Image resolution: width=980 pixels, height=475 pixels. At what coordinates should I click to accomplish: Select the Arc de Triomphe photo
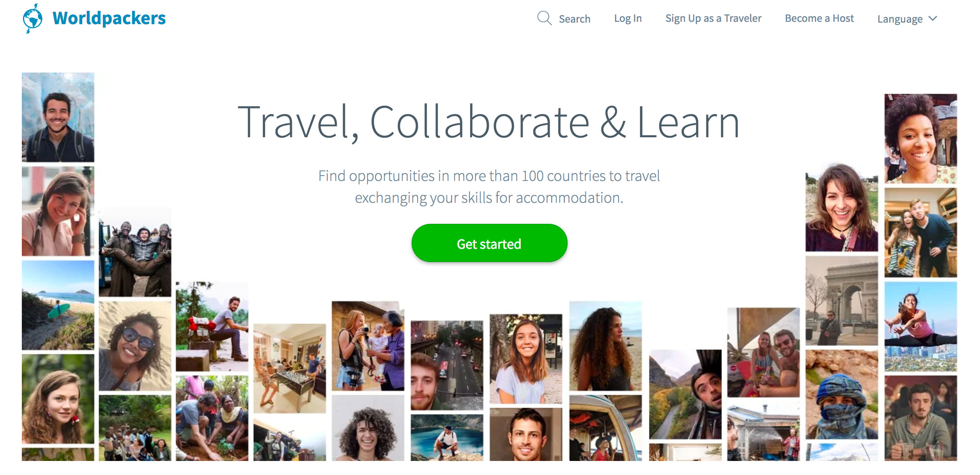(842, 301)
